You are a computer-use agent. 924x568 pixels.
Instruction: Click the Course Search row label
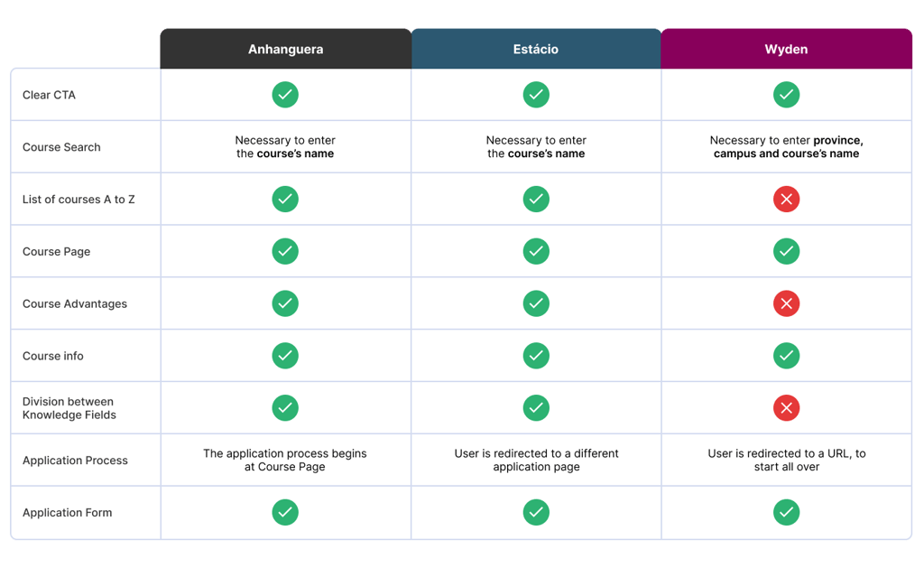click(61, 147)
